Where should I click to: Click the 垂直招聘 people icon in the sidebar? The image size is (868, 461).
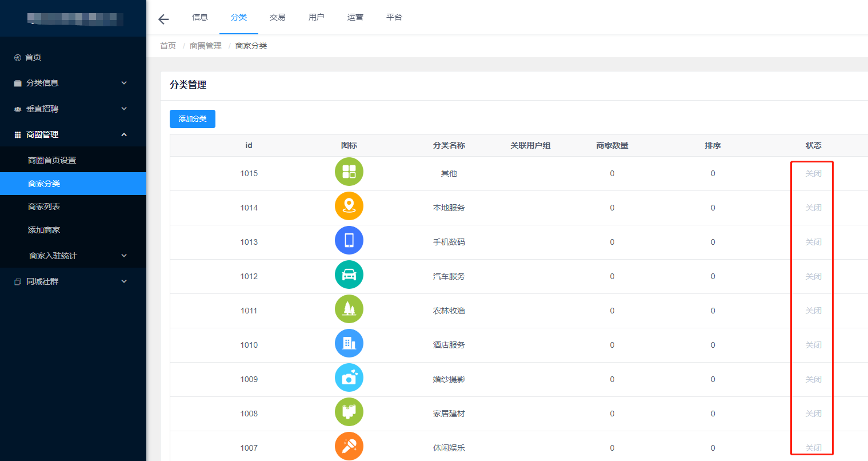point(18,109)
